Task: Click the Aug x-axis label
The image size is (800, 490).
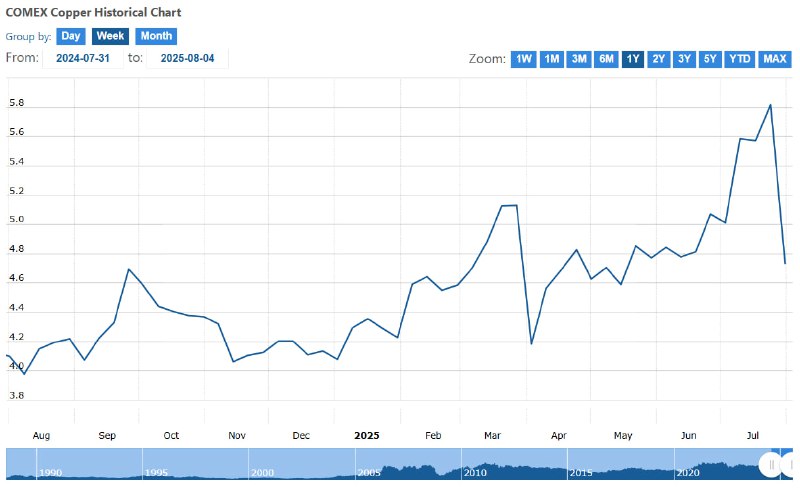Action: click(x=41, y=436)
